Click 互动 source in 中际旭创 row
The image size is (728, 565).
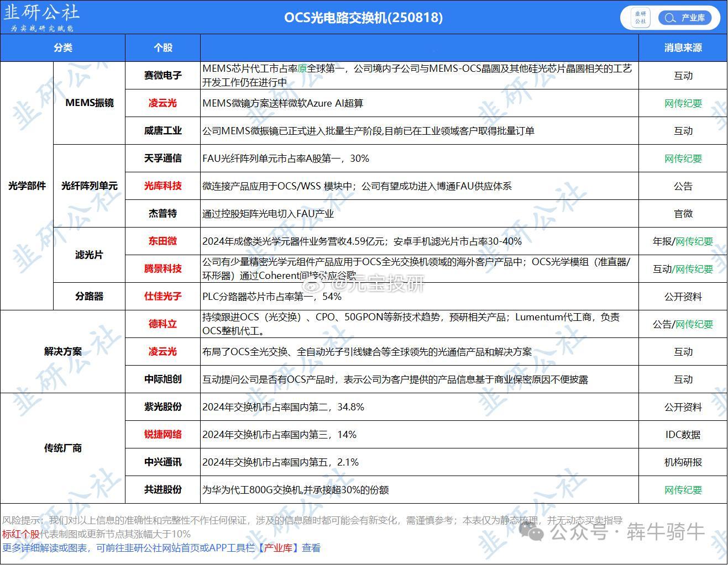coord(683,379)
